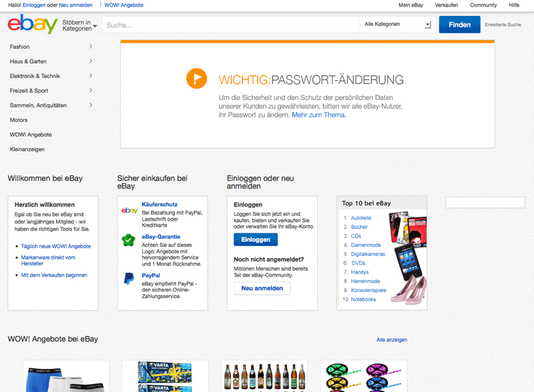Open CDs in Top 10 list
This screenshot has width=534, height=392.
point(356,236)
